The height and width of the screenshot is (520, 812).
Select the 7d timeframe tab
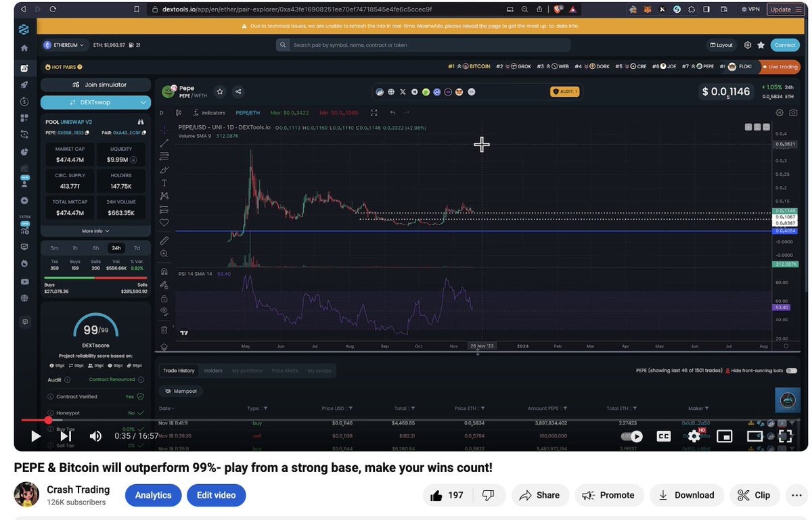137,248
